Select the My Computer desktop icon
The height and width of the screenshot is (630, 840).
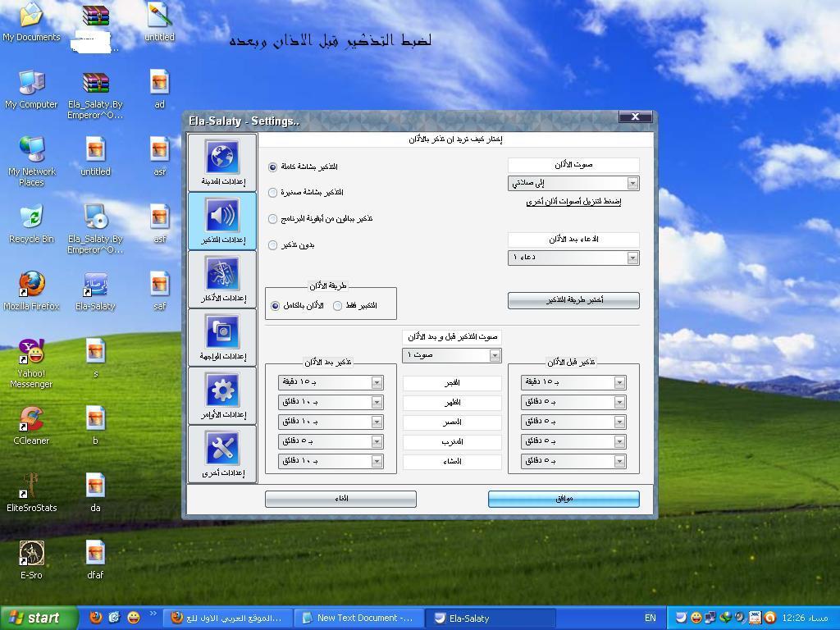pyautogui.click(x=31, y=89)
